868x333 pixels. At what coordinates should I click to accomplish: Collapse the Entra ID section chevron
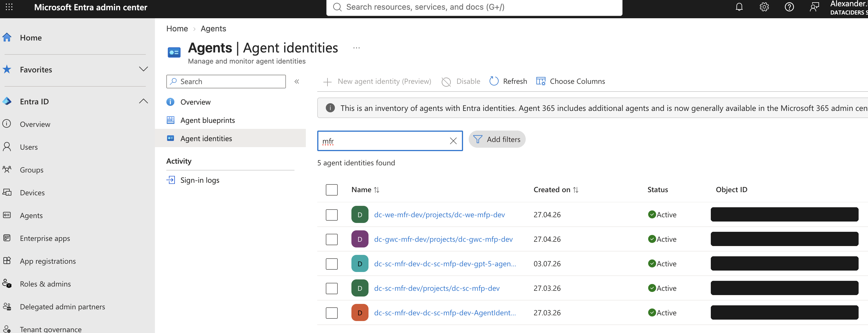(143, 101)
